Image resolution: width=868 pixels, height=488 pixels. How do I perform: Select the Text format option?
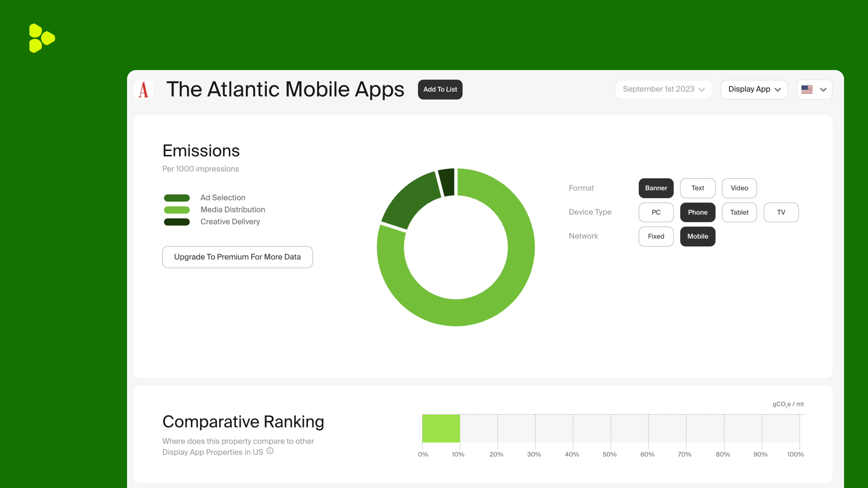point(698,188)
